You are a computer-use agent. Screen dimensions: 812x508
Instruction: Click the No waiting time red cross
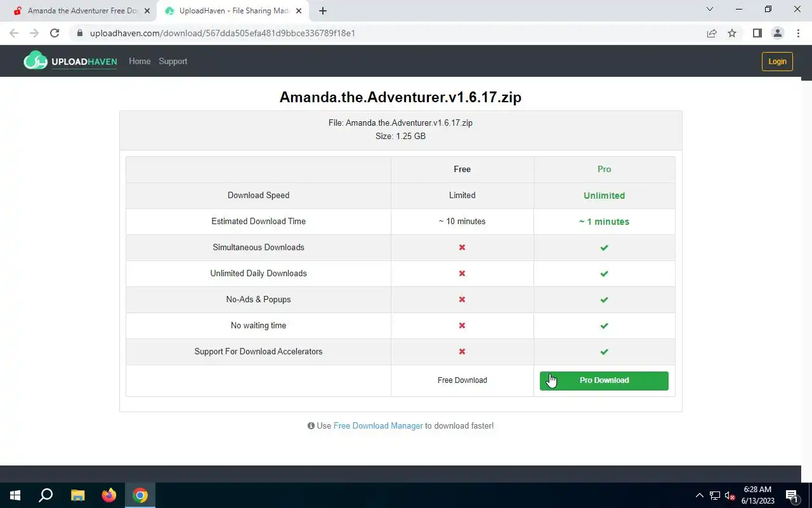[x=462, y=326]
